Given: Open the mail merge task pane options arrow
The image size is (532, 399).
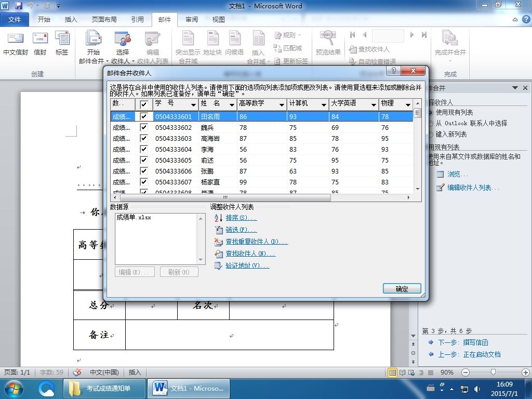Looking at the screenshot, I should point(515,88).
